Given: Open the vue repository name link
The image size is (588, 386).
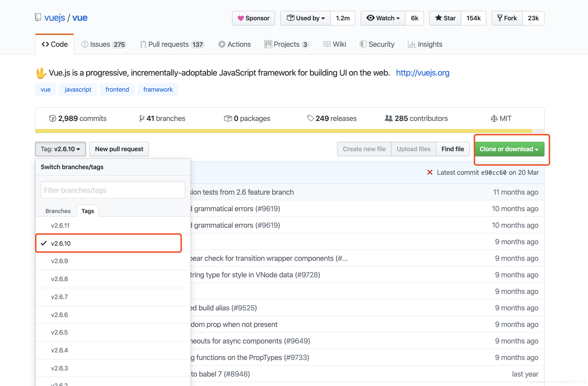Looking at the screenshot, I should 80,17.
